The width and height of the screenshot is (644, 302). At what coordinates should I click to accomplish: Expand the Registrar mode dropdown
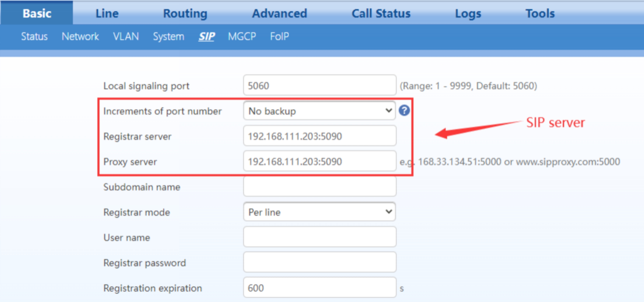click(x=319, y=212)
